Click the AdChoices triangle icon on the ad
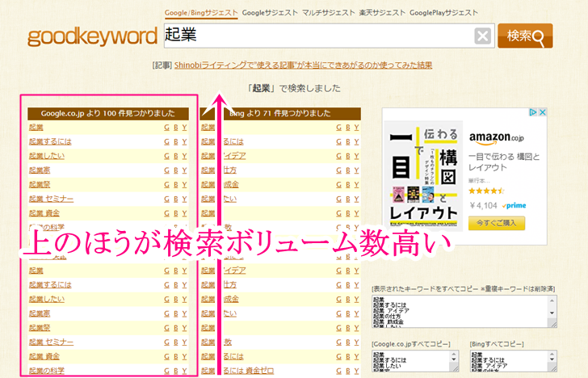The height and width of the screenshot is (378, 588). coord(532,112)
